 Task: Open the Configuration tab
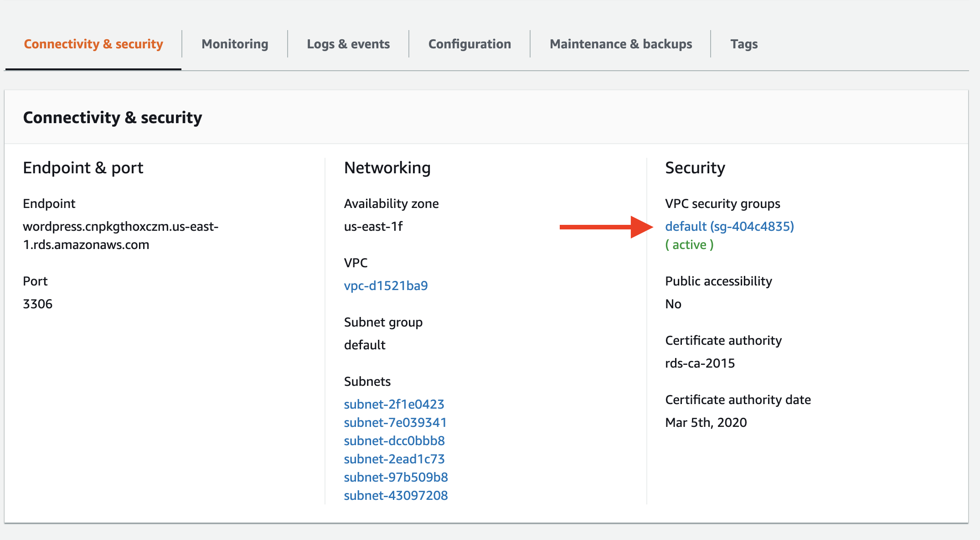469,44
